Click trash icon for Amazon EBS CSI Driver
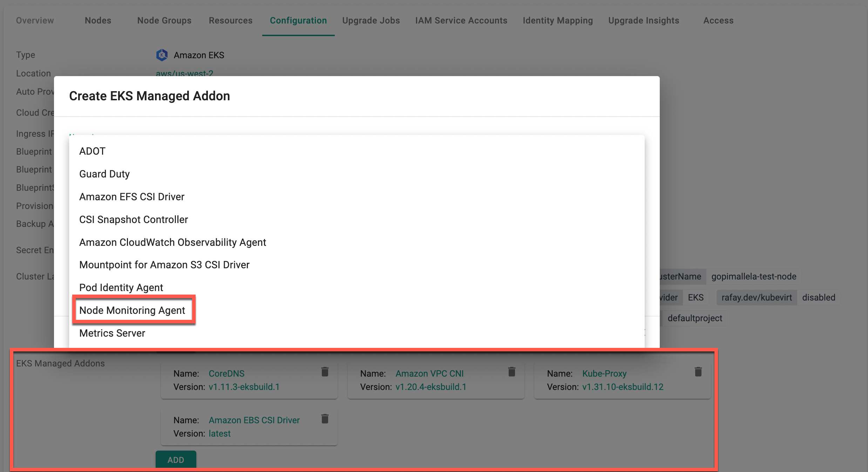This screenshot has height=472, width=868. coord(325,419)
